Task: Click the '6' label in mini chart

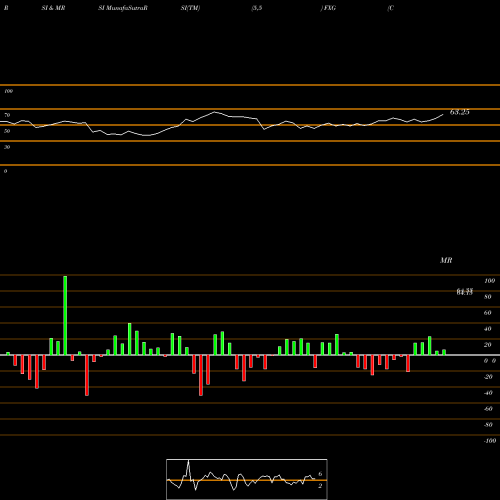Action: point(320,474)
